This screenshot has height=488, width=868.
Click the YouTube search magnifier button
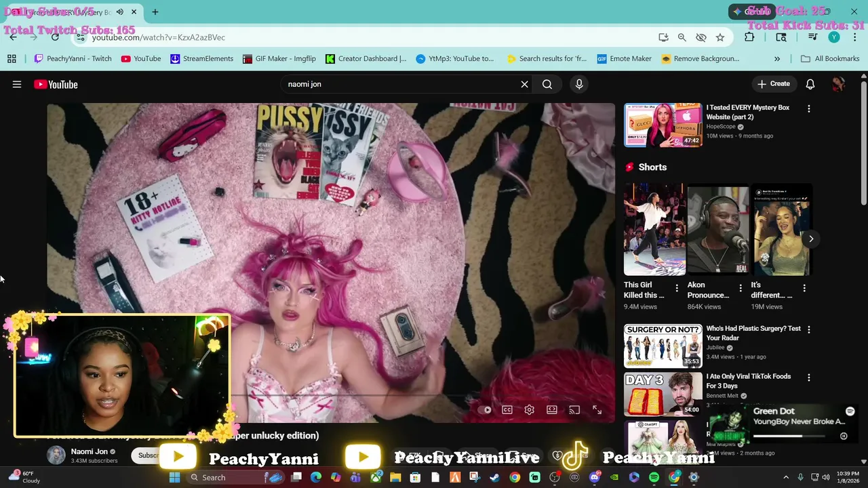547,84
